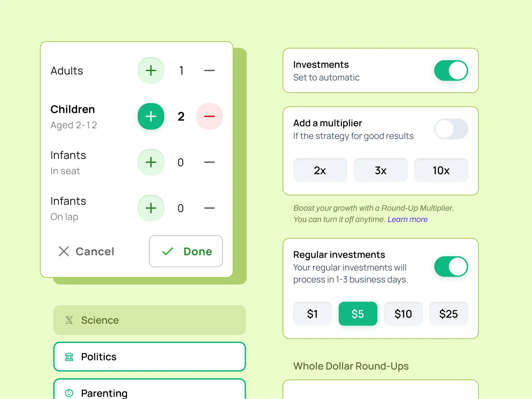Decrease Adults count with minus icon
The width and height of the screenshot is (532, 399).
(209, 70)
